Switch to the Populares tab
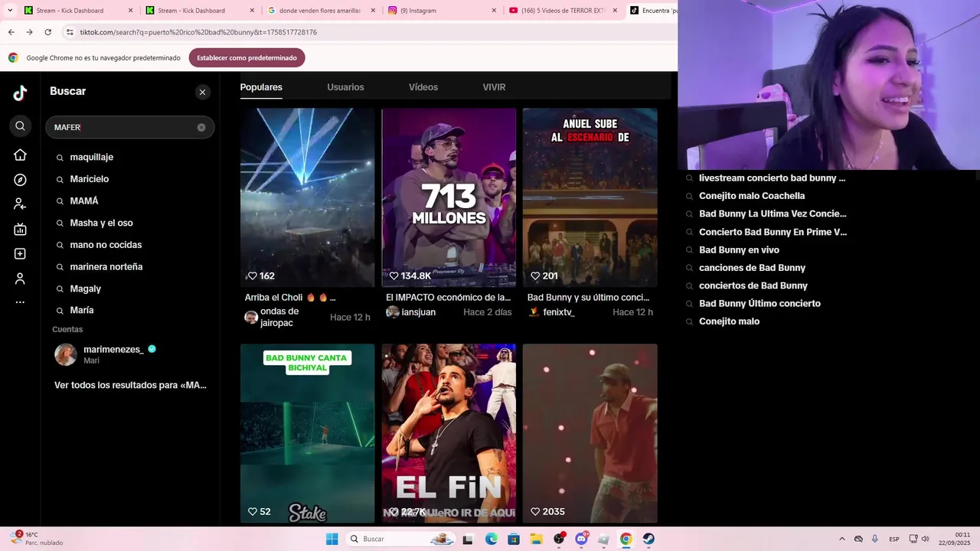 coord(261,87)
